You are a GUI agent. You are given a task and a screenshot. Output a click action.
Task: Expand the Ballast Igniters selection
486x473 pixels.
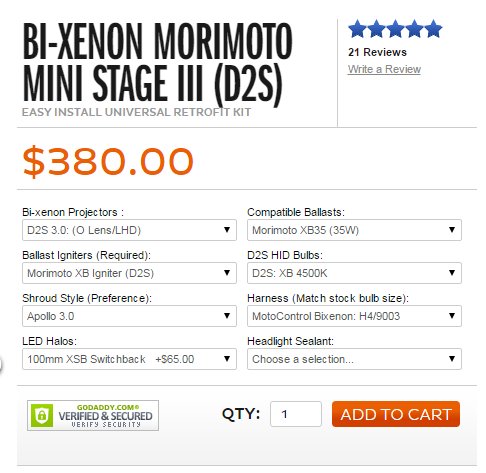[129, 273]
